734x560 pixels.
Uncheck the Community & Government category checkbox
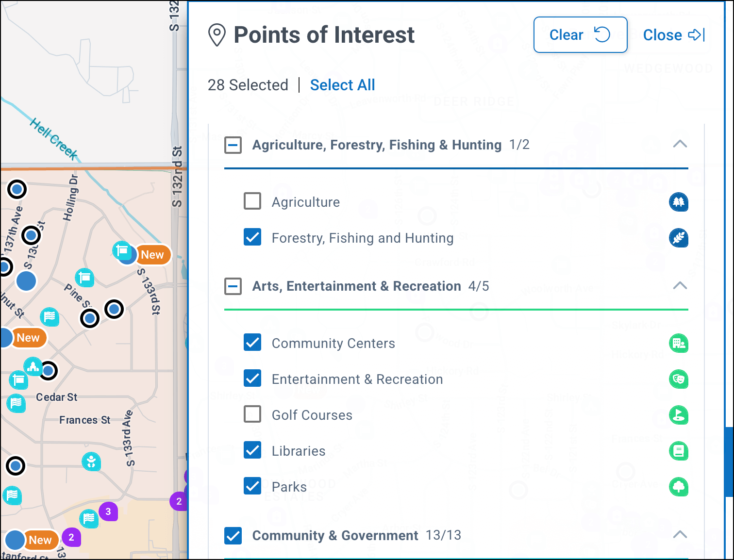233,536
